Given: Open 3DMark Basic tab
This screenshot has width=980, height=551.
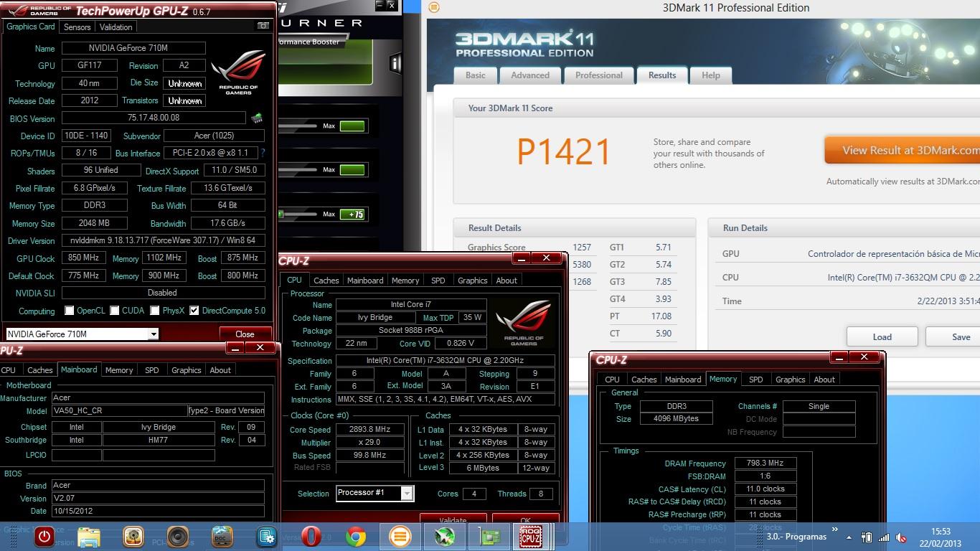Looking at the screenshot, I should coord(476,75).
